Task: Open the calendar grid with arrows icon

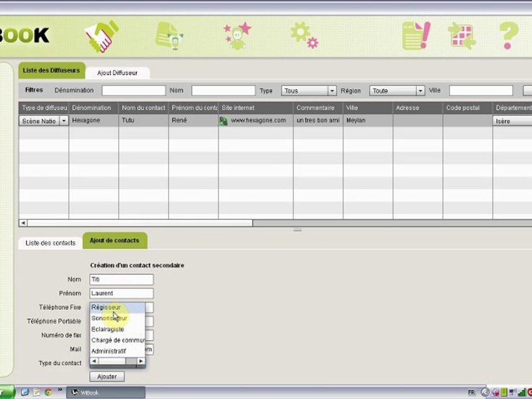Action: point(462,36)
